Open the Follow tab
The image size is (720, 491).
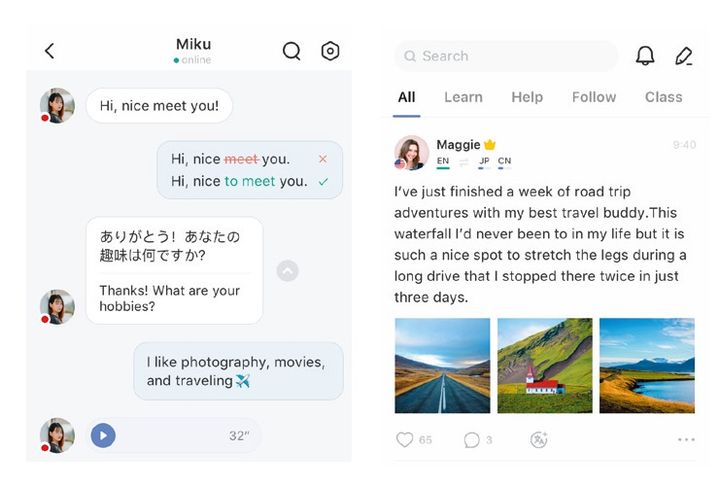(x=594, y=97)
